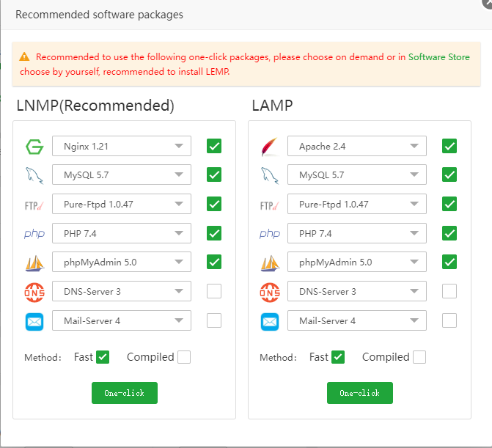492x448 pixels.
Task: Uncheck Apache 2.4 in LAMP
Action: 449,146
